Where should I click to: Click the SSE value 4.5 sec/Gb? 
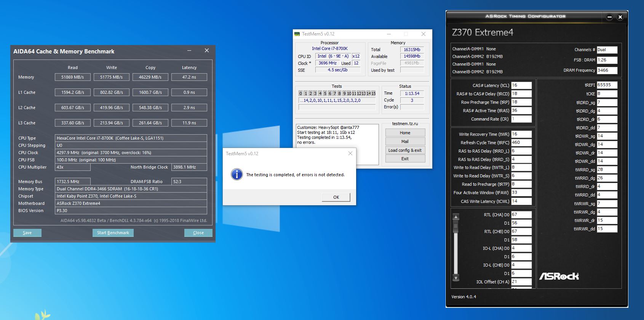click(338, 70)
